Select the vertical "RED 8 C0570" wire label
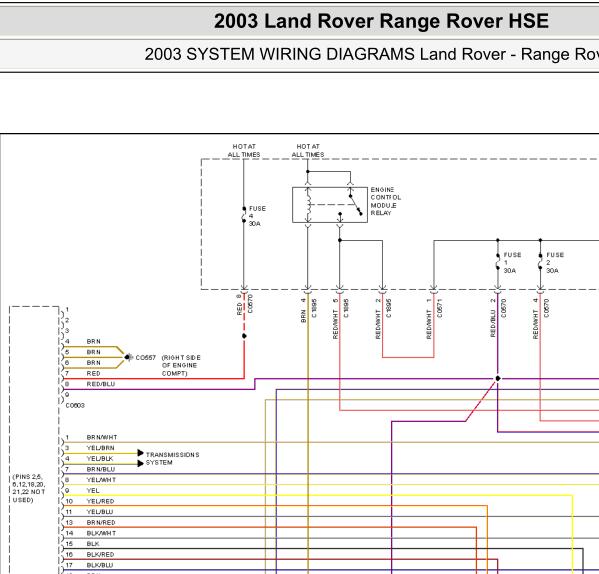The image size is (599, 574). (244, 304)
